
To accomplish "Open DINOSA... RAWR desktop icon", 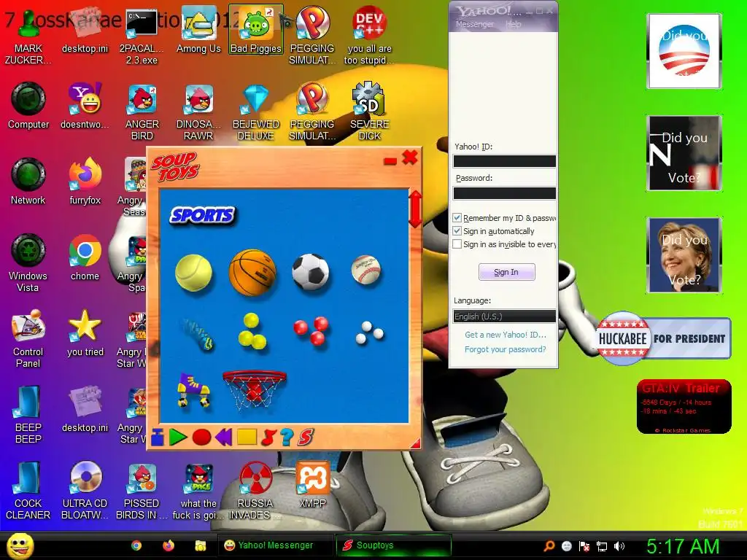I will click(198, 112).
